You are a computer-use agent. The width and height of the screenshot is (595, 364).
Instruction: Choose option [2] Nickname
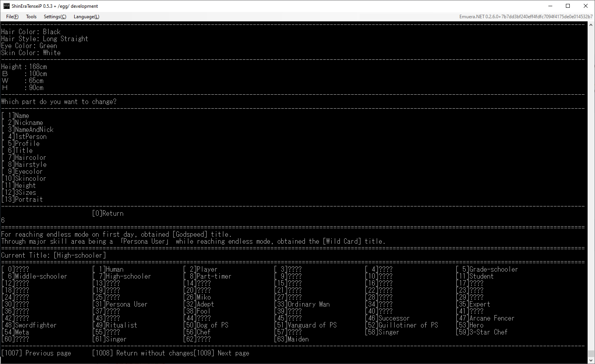click(x=22, y=123)
